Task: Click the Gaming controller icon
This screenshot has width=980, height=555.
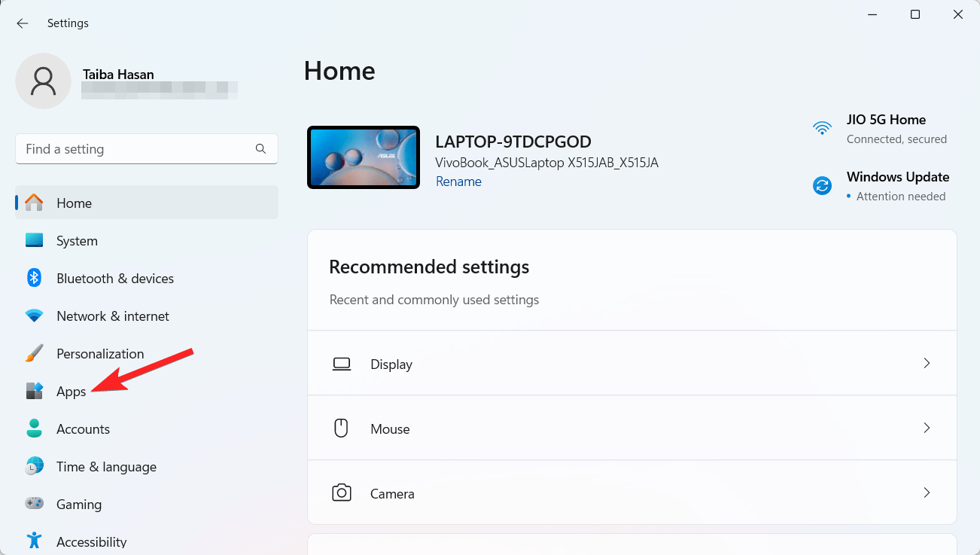Action: point(35,504)
